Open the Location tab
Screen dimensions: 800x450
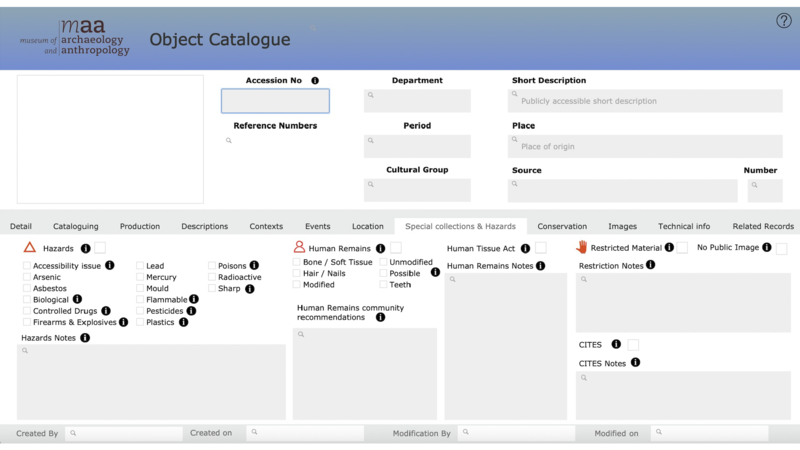(x=368, y=226)
